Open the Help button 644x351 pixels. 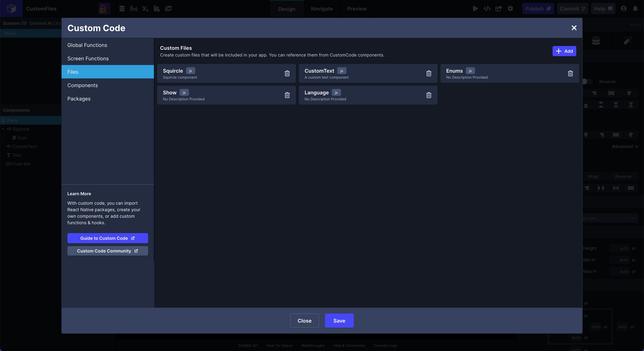pos(603,9)
